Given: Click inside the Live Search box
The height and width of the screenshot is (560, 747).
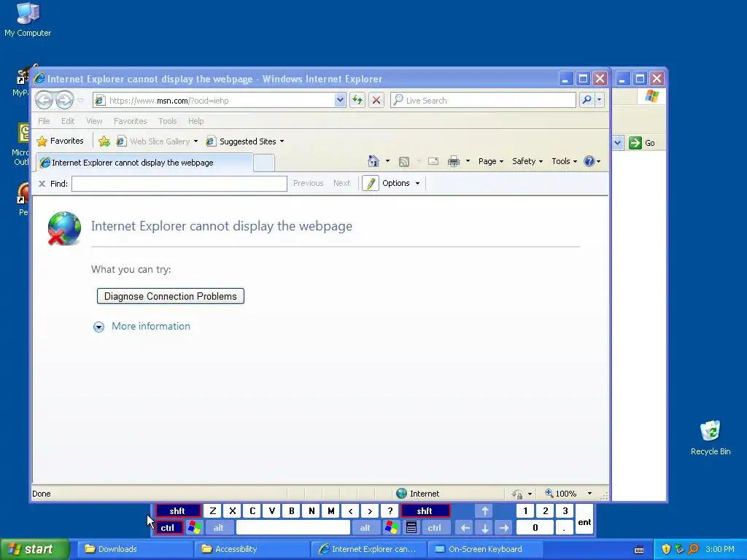Looking at the screenshot, I should pyautogui.click(x=483, y=101).
